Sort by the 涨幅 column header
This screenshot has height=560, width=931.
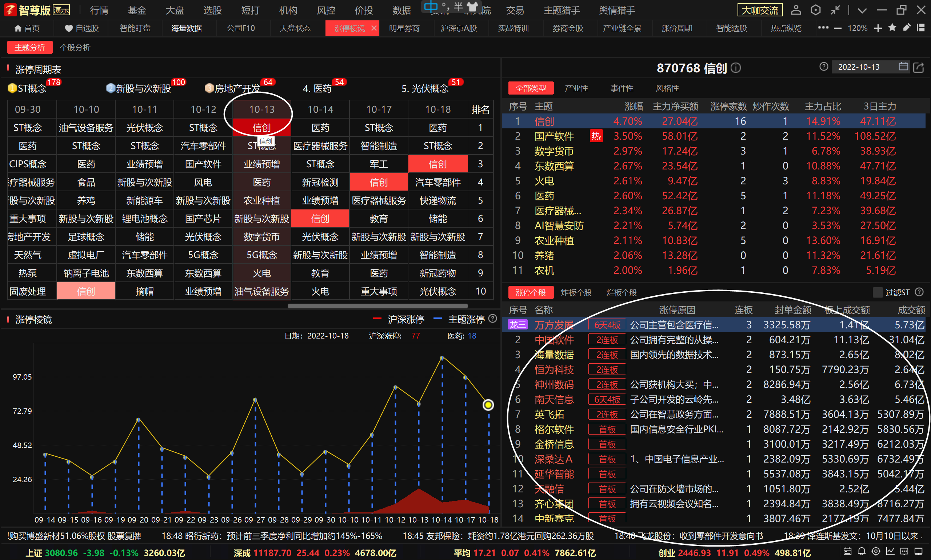pos(633,107)
